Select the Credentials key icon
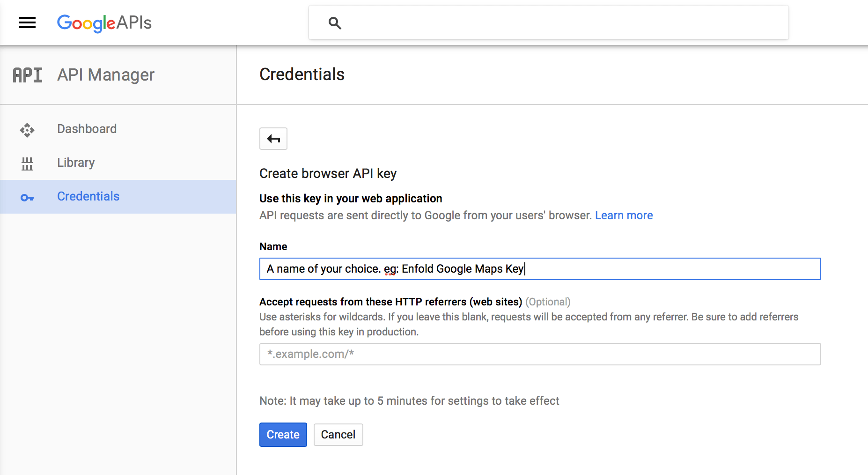 point(27,198)
